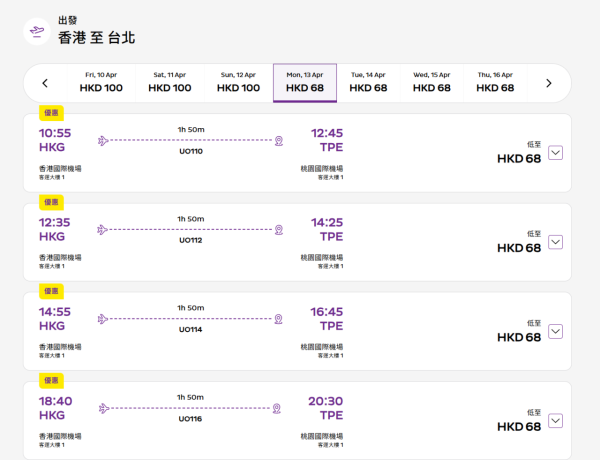Go to later dates with right arrow
Screen dimensions: 600x460
pos(548,83)
